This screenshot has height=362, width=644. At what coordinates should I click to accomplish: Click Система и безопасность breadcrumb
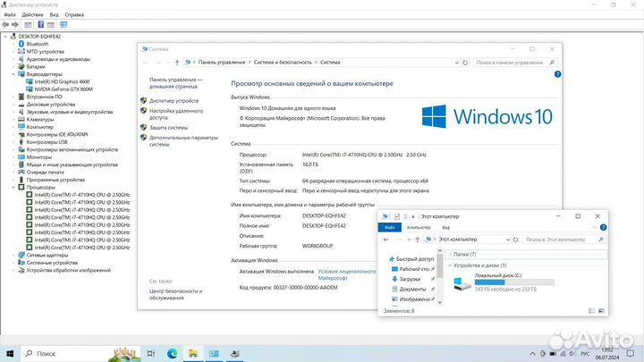[283, 63]
